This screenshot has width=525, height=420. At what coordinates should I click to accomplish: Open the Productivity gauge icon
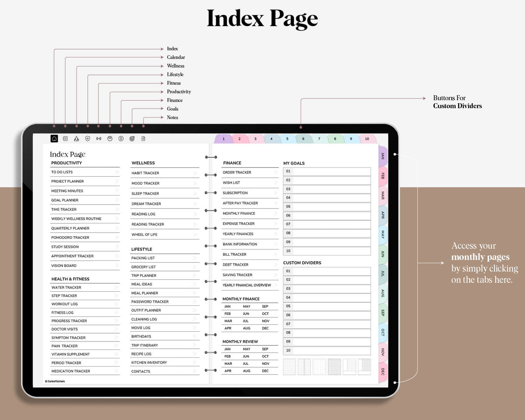[x=110, y=138]
